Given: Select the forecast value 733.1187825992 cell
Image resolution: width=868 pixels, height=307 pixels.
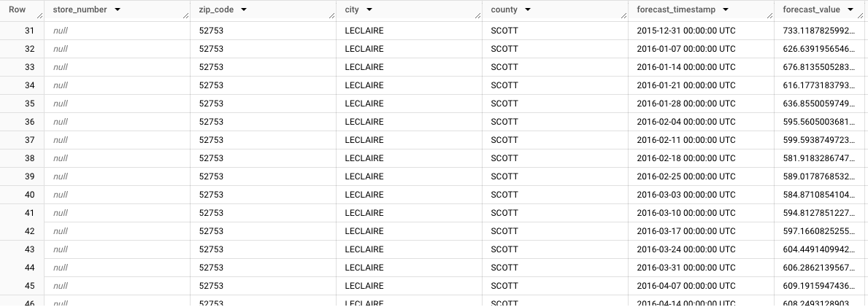Looking at the screenshot, I should tap(818, 31).
